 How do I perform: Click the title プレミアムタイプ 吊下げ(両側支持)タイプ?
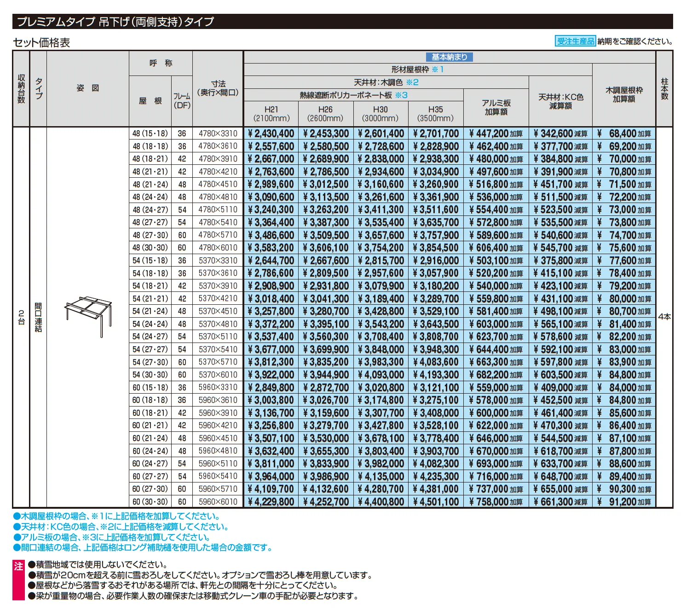[x=115, y=22]
